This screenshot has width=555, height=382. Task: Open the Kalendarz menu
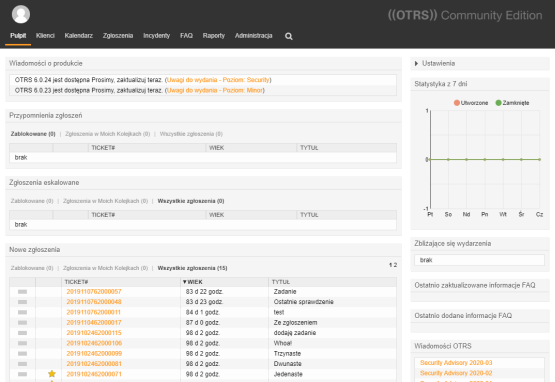[79, 35]
